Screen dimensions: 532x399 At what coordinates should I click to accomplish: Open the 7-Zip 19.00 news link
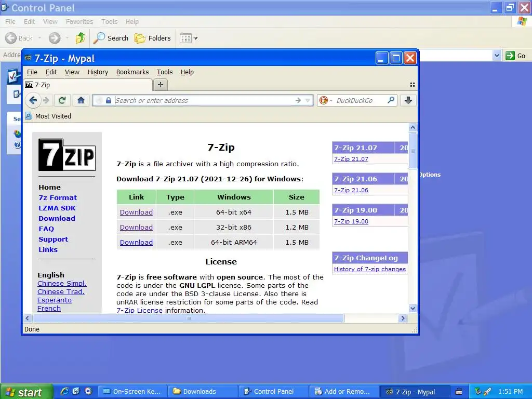[x=351, y=221]
